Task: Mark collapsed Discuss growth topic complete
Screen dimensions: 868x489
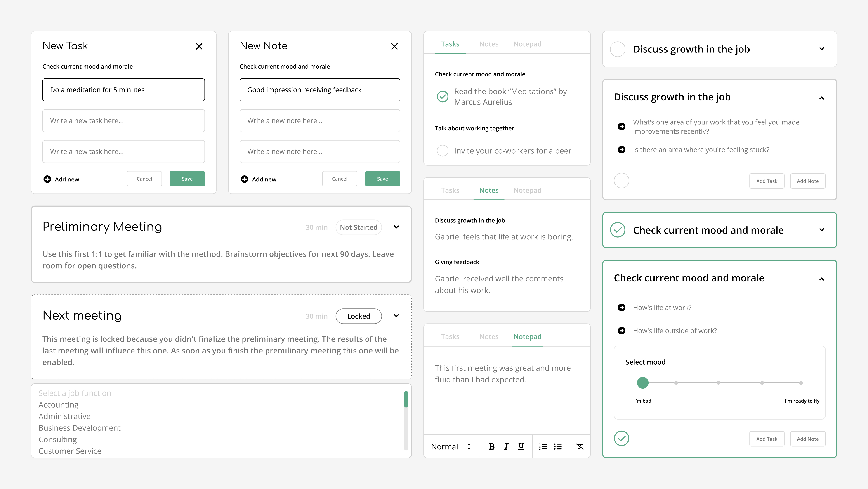Action: (618, 49)
